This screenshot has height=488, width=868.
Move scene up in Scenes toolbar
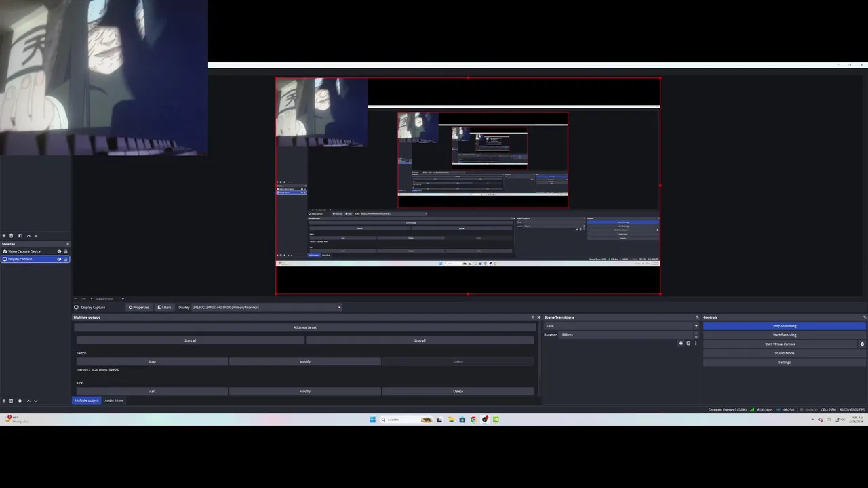(28, 236)
